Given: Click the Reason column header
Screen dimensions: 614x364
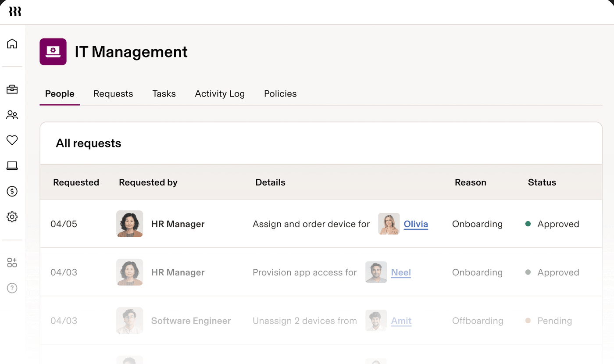Looking at the screenshot, I should pos(471,182).
